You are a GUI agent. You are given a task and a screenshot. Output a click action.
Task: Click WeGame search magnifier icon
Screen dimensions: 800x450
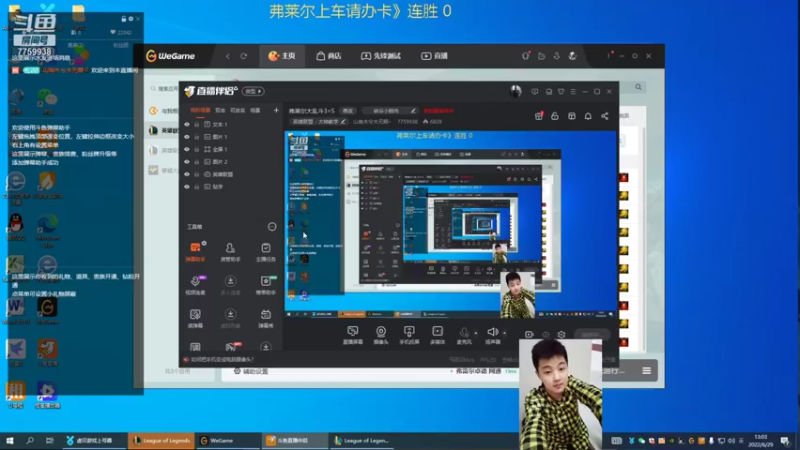tap(638, 87)
